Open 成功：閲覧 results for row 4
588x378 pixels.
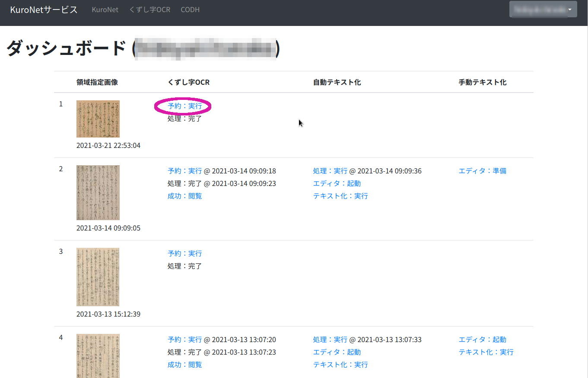[184, 364]
